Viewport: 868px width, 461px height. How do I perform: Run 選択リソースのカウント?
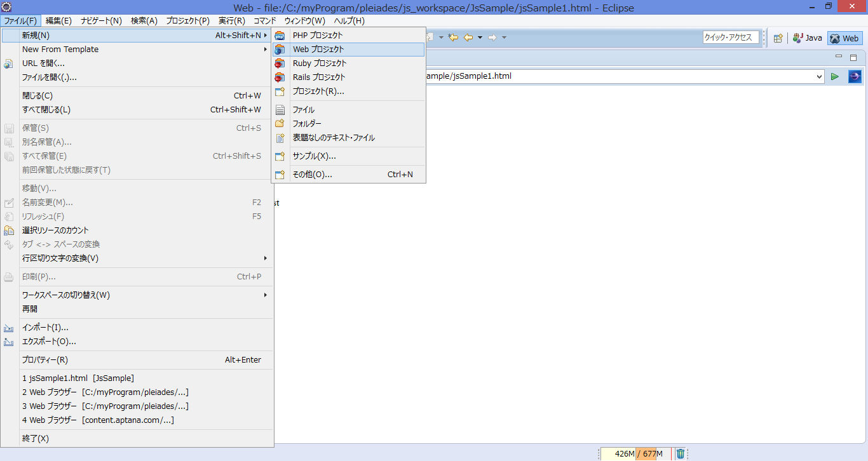click(137, 230)
